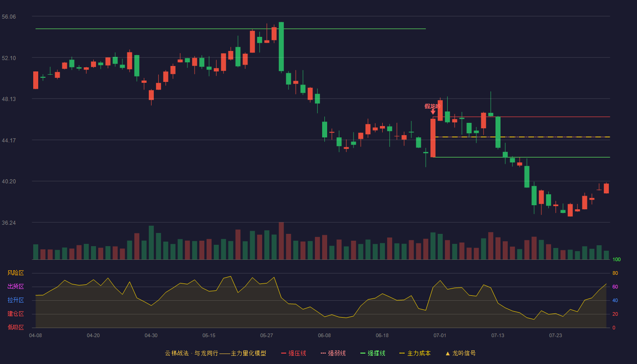
Task: Click the 05-27 date label
Action: point(267,335)
